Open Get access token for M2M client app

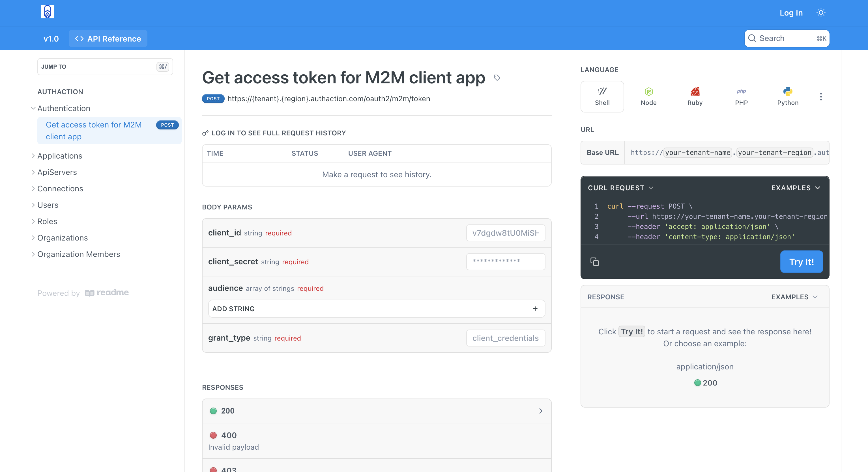coord(109,131)
